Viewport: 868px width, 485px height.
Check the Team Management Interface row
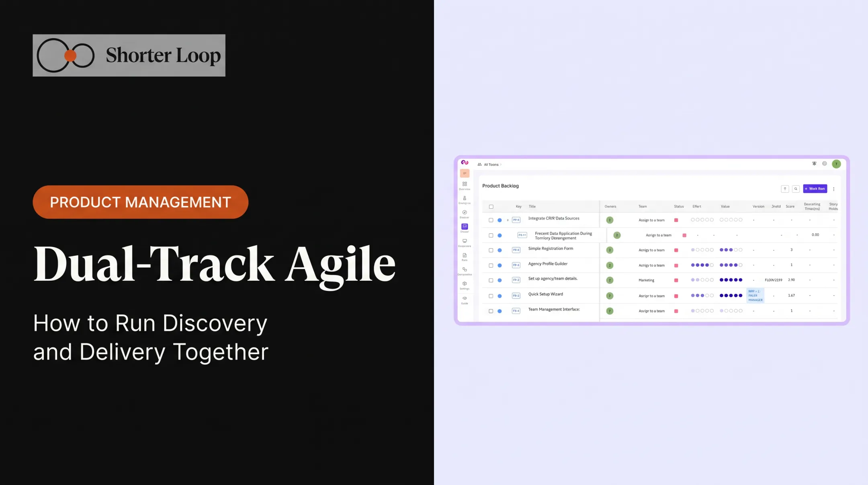coord(491,311)
